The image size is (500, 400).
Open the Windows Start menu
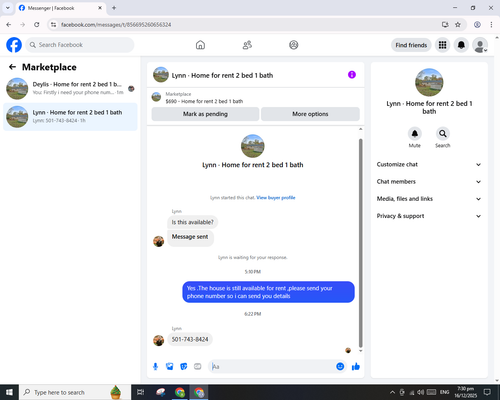point(9,392)
